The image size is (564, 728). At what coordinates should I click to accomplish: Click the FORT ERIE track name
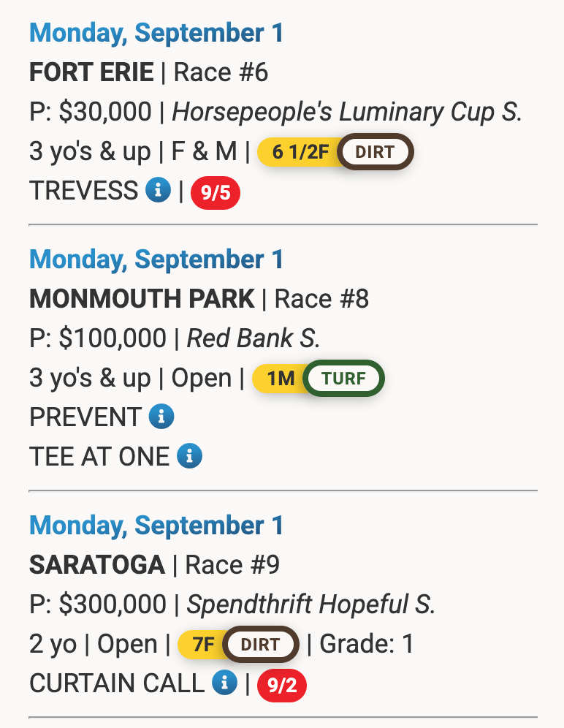tap(91, 72)
